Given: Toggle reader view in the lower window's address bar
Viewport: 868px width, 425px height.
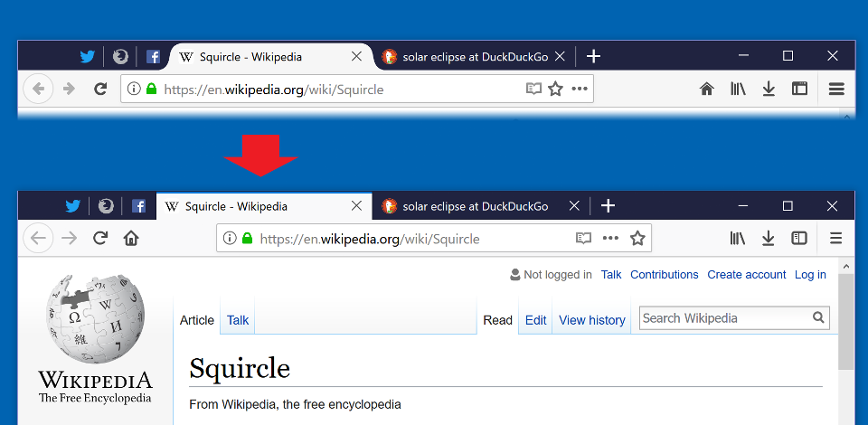Looking at the screenshot, I should [x=584, y=239].
